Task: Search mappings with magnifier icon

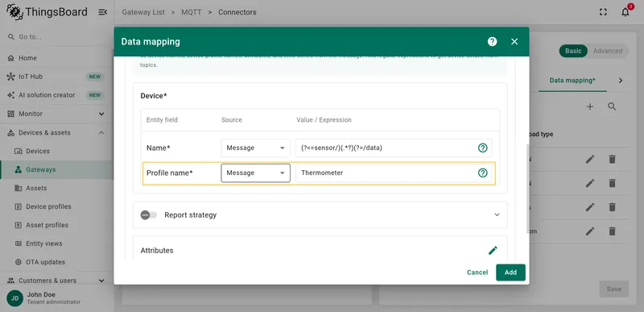Action: pyautogui.click(x=612, y=107)
